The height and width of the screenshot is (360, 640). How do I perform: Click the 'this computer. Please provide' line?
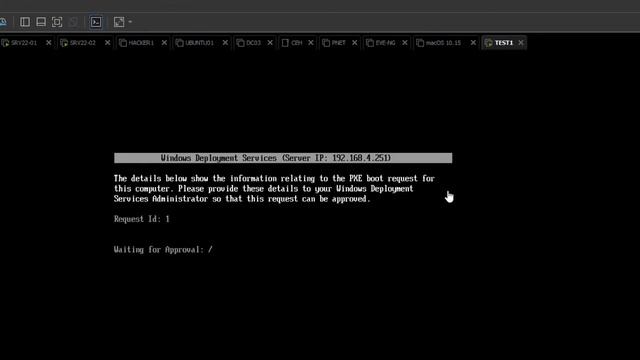(264, 189)
